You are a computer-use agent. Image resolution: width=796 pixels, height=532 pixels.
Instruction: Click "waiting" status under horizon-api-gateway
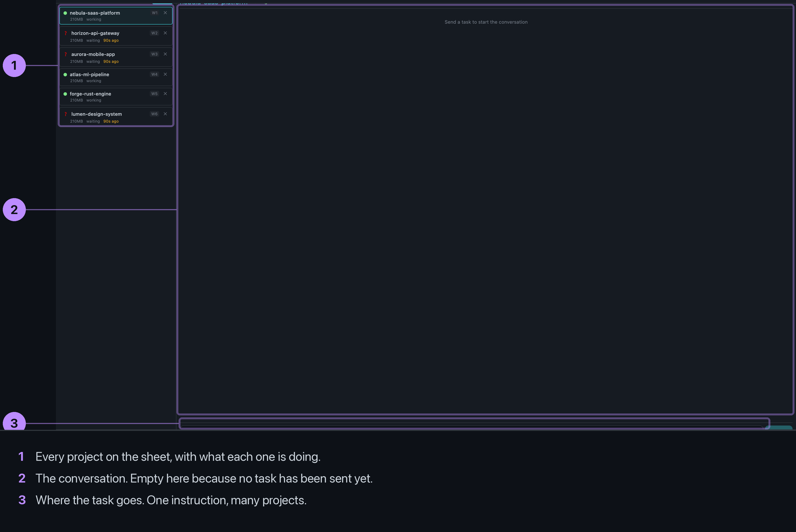tap(93, 40)
